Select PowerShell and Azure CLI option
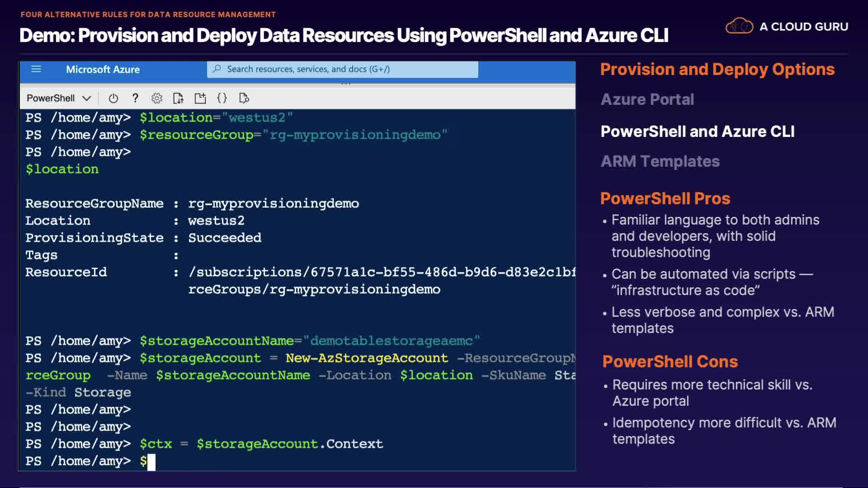 [x=697, y=131]
